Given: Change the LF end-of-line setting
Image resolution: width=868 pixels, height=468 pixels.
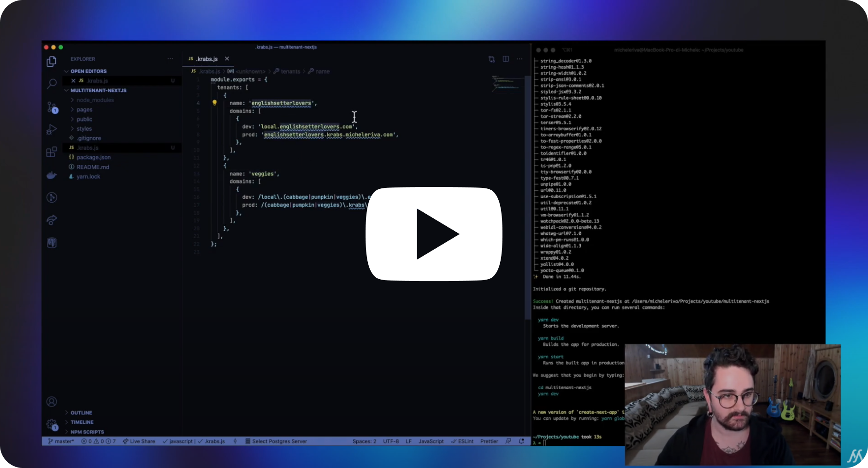Looking at the screenshot, I should (x=408, y=441).
